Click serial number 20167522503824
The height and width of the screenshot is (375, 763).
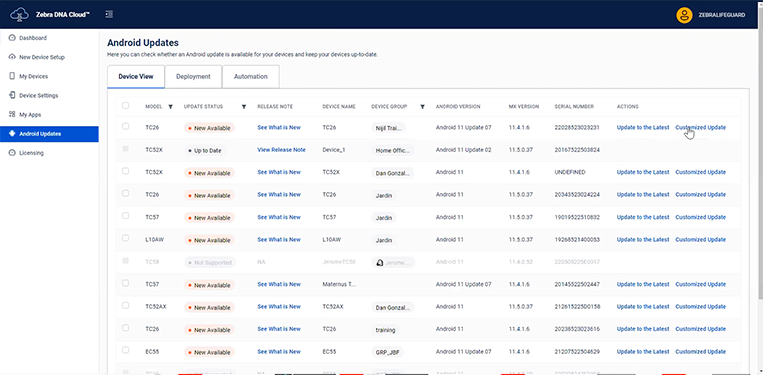(577, 150)
